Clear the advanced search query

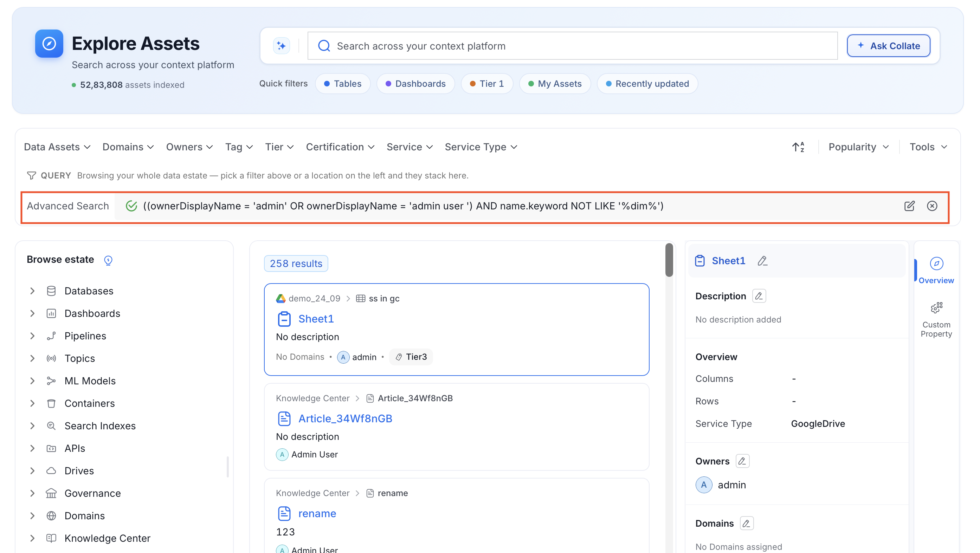click(932, 206)
